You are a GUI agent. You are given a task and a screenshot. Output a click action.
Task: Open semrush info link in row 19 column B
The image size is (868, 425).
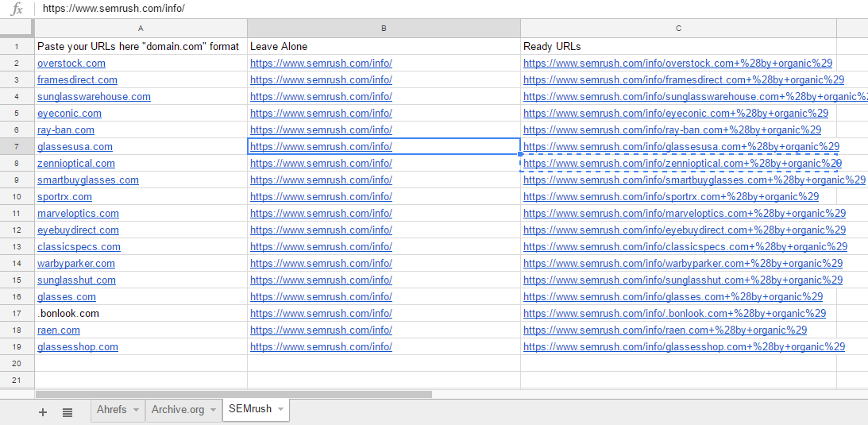tap(321, 346)
